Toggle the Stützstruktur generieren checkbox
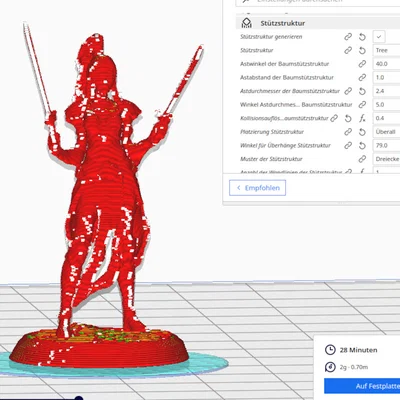This screenshot has height=400, width=400. [379, 37]
